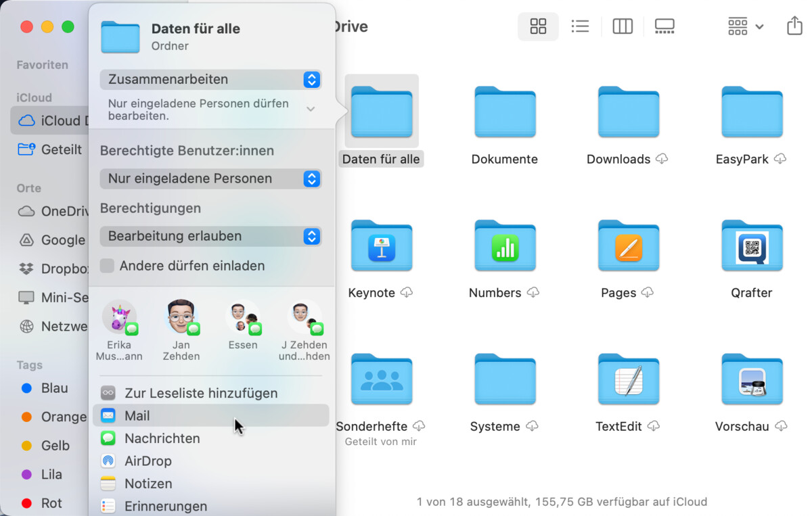Select the Dokumente folder
Viewport: 812px width, 516px height.
pos(505,112)
